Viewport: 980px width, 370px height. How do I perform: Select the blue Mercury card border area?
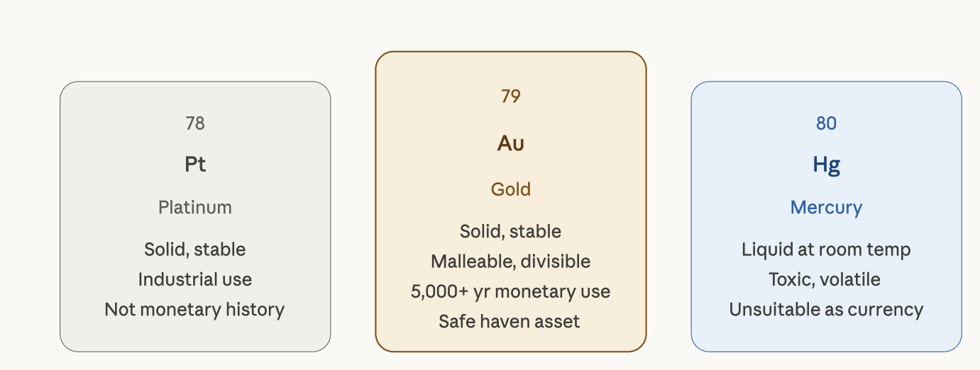point(827,216)
